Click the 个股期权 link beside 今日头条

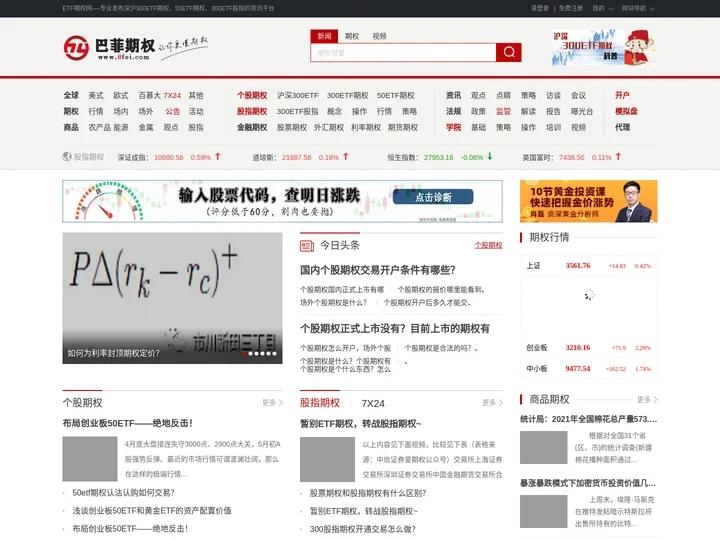point(488,246)
